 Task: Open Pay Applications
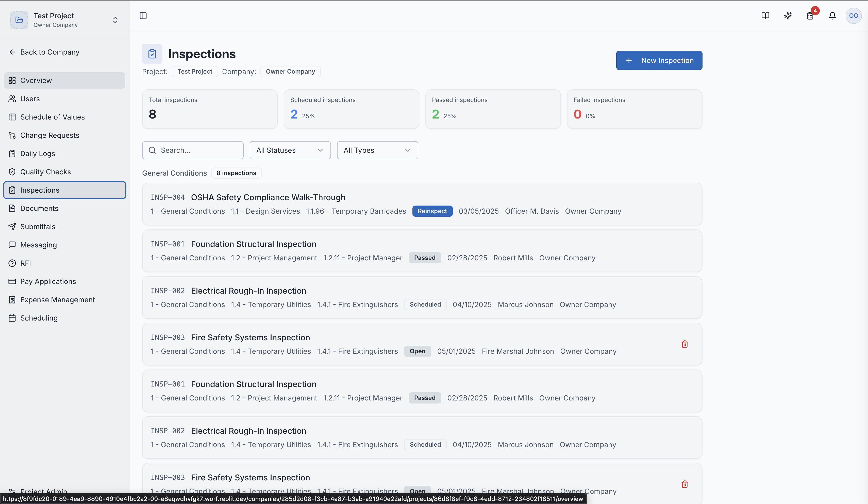65,281
